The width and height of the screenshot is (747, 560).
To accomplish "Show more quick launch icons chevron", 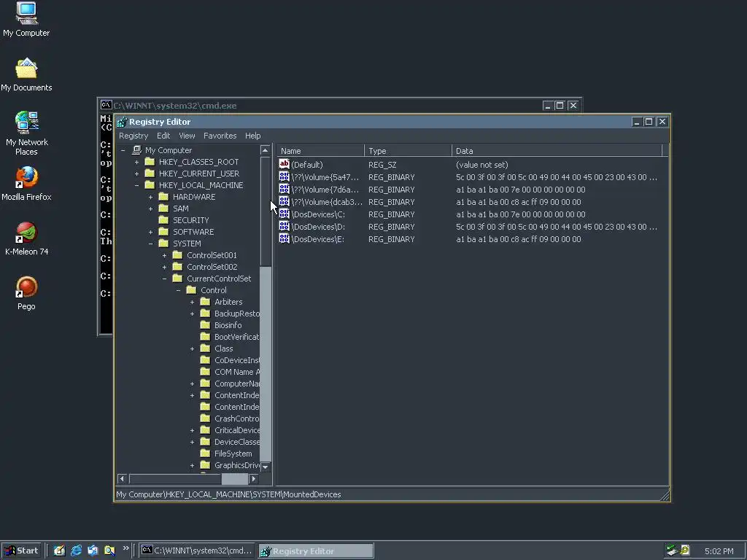I will click(x=125, y=548).
